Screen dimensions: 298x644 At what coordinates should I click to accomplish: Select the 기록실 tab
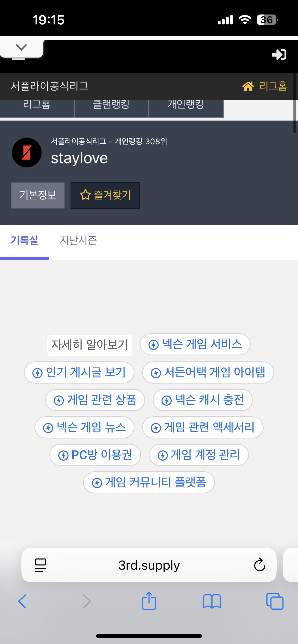tap(24, 240)
